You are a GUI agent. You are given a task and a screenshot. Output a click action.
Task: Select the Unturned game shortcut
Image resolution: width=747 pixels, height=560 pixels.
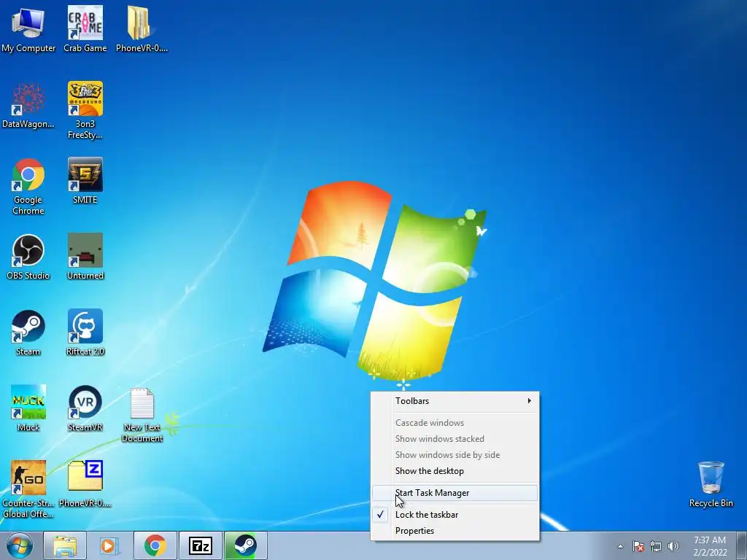click(85, 257)
